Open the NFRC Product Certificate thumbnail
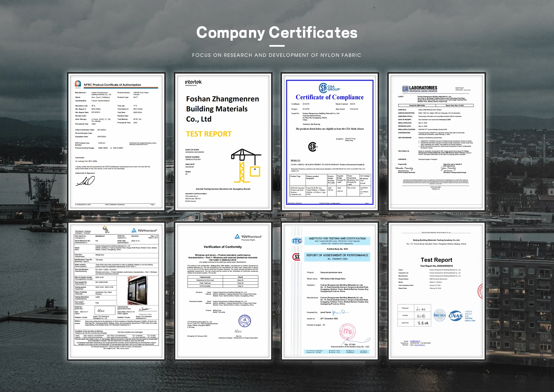Viewport: 554px width, 392px height. point(116,141)
